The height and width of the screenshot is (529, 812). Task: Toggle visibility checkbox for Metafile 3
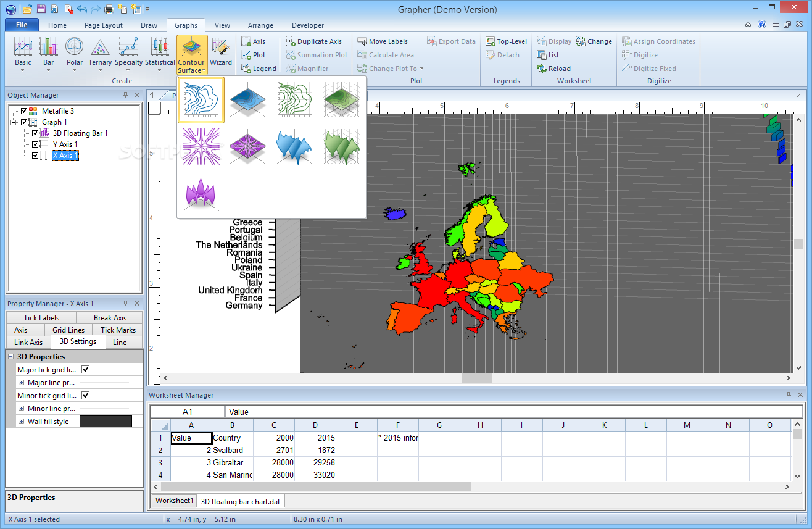coord(24,111)
